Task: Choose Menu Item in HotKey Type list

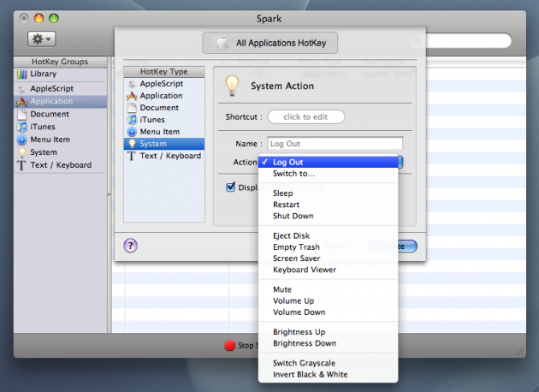Action: point(164,132)
